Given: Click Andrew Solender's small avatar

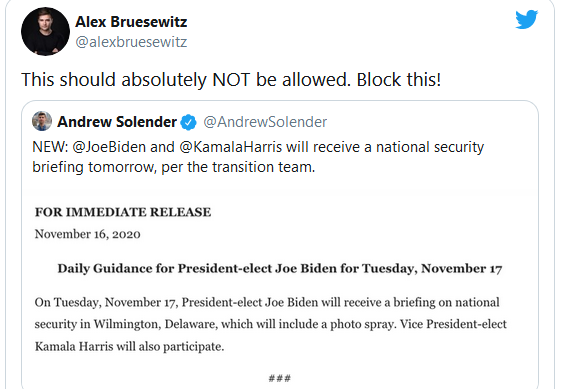Looking at the screenshot, I should tap(42, 121).
